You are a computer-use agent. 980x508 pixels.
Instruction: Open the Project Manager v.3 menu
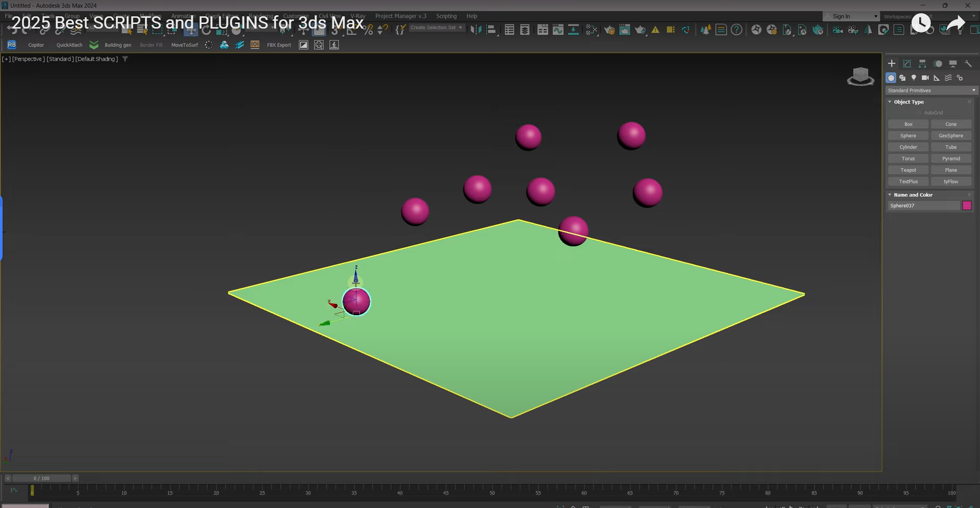coord(401,16)
